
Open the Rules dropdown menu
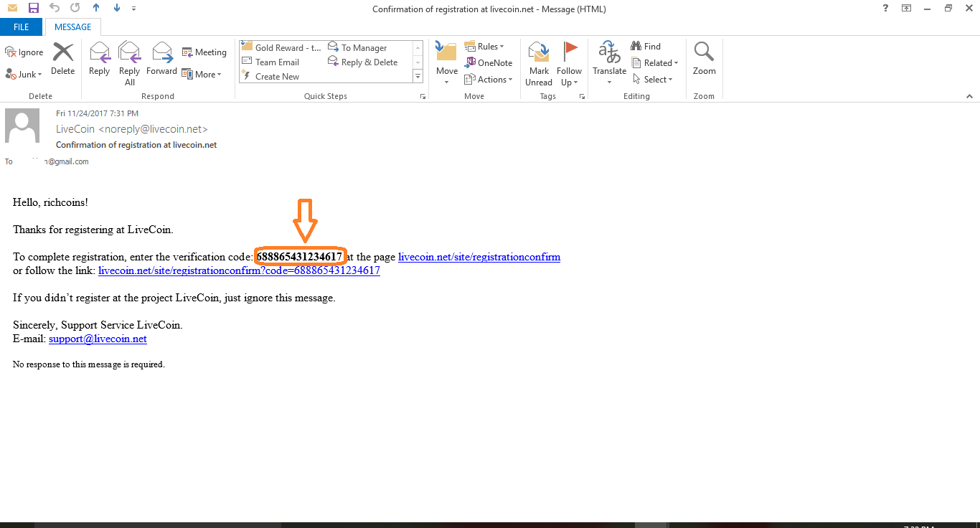point(485,47)
